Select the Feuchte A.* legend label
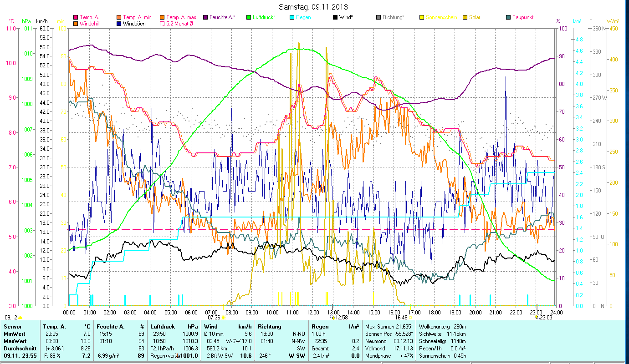 [223, 17]
